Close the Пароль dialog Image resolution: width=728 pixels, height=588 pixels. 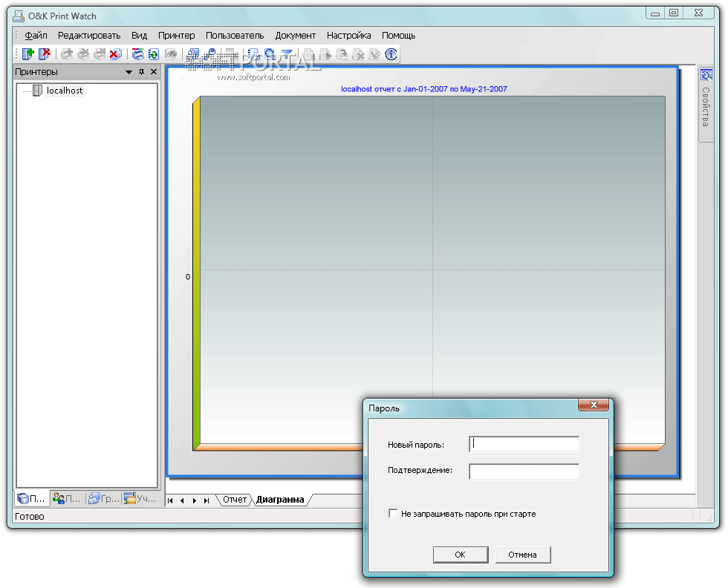pos(594,405)
